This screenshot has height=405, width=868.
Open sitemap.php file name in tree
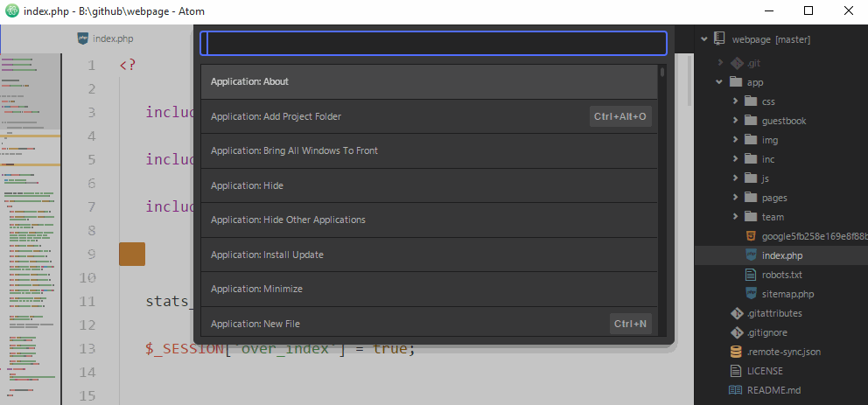click(787, 294)
